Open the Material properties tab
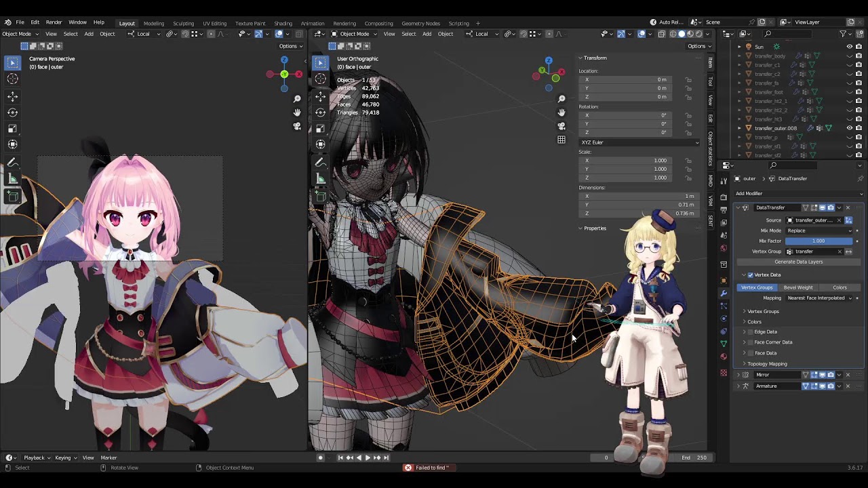This screenshot has height=488, width=868. click(x=724, y=357)
